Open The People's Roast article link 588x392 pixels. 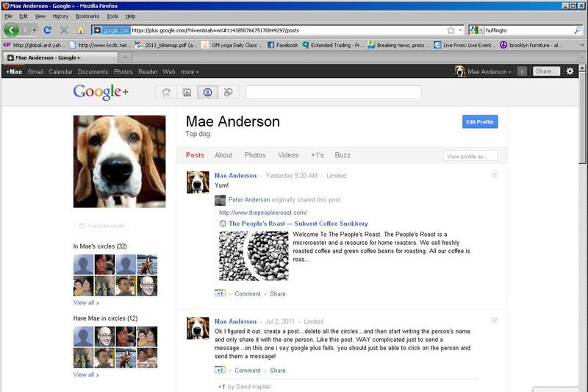click(298, 224)
